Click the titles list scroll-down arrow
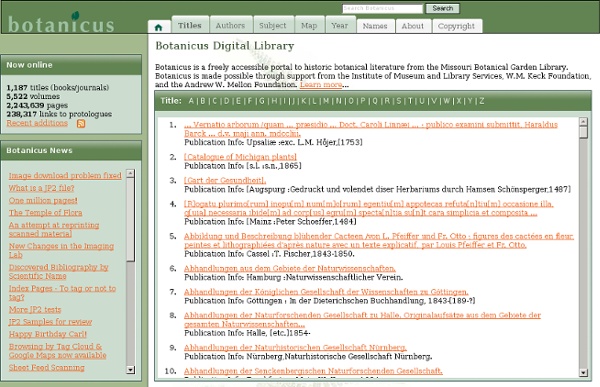 [583, 372]
